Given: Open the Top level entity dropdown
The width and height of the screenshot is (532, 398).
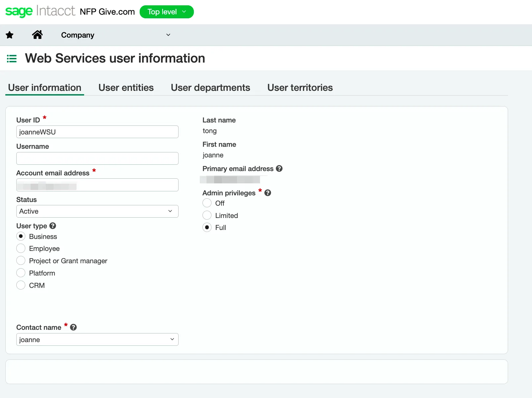Looking at the screenshot, I should (x=167, y=12).
